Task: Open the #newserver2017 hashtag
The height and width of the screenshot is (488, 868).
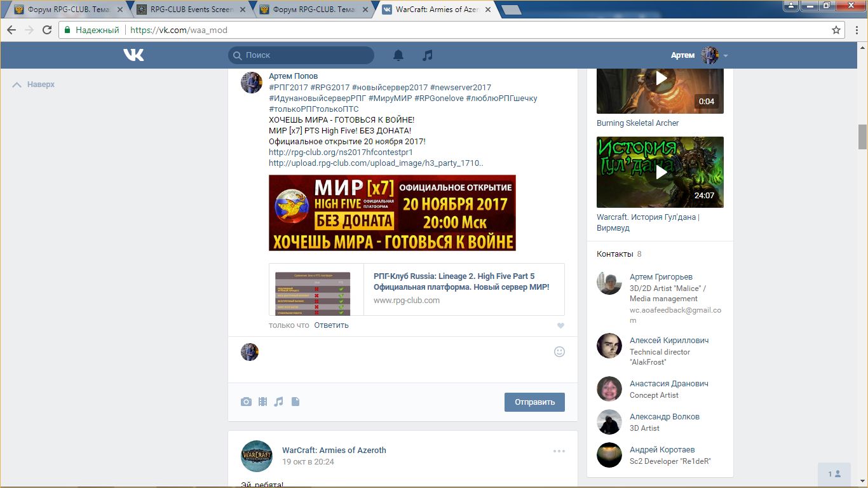Action: point(461,88)
